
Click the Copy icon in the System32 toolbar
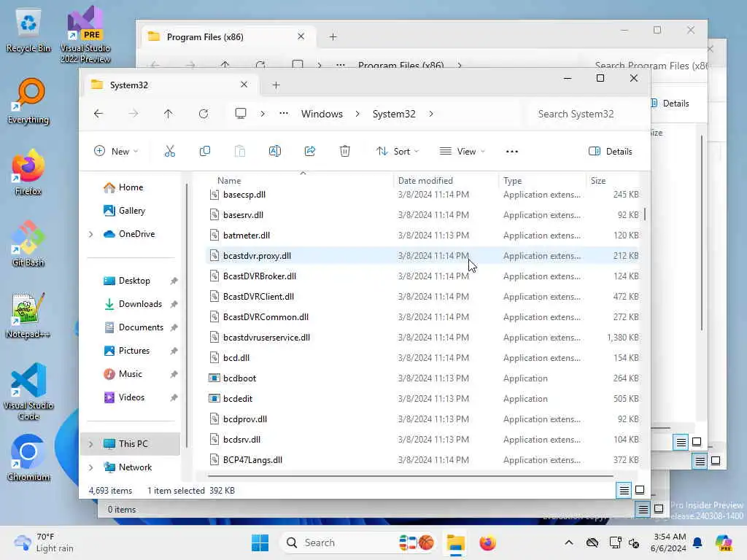coord(205,152)
